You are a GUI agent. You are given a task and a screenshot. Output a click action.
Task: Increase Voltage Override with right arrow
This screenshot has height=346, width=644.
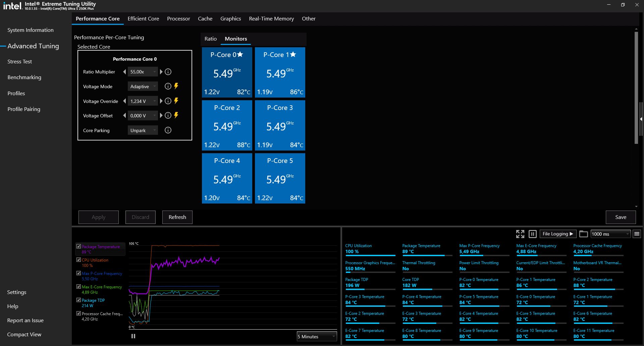point(161,101)
